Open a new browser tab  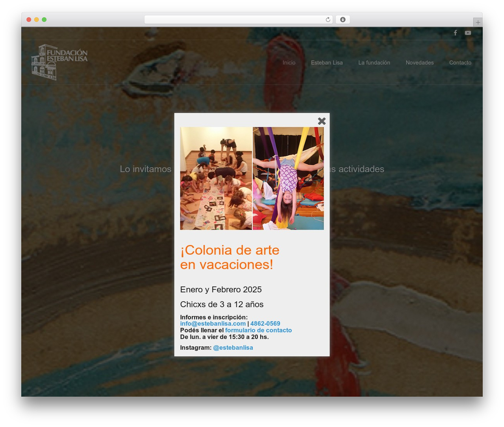478,22
